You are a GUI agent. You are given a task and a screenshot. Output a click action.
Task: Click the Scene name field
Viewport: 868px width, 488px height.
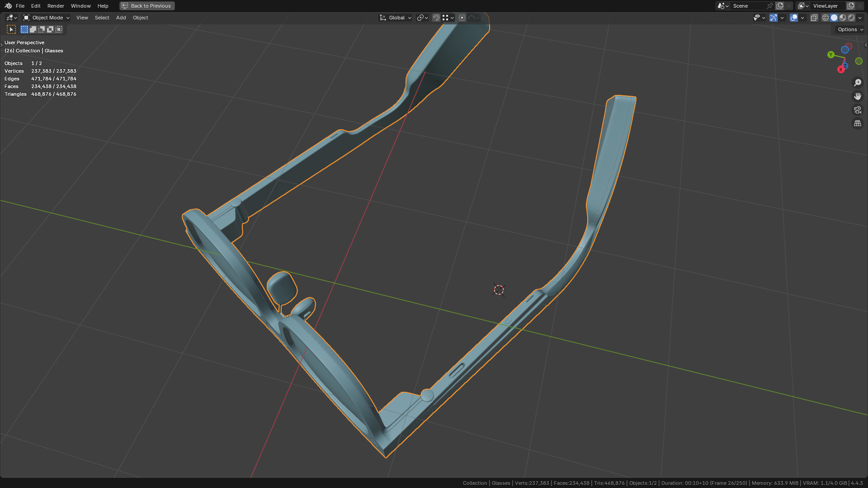[x=748, y=6]
